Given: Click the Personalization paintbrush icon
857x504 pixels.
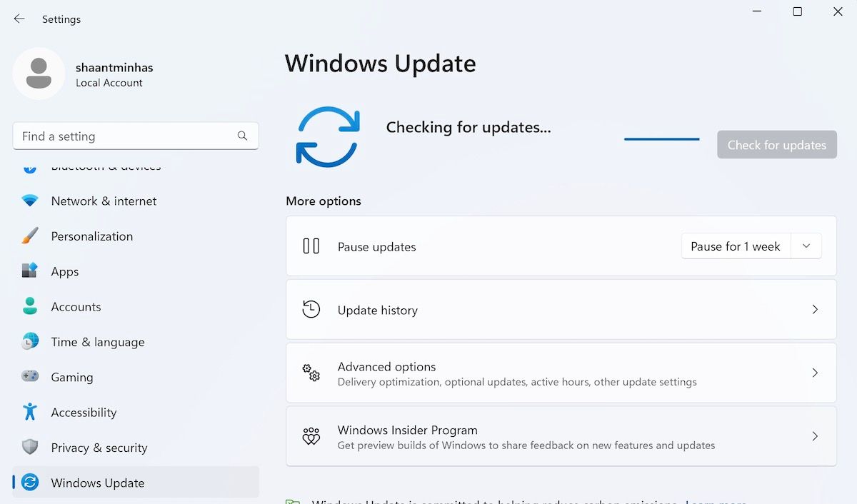Looking at the screenshot, I should (x=30, y=236).
